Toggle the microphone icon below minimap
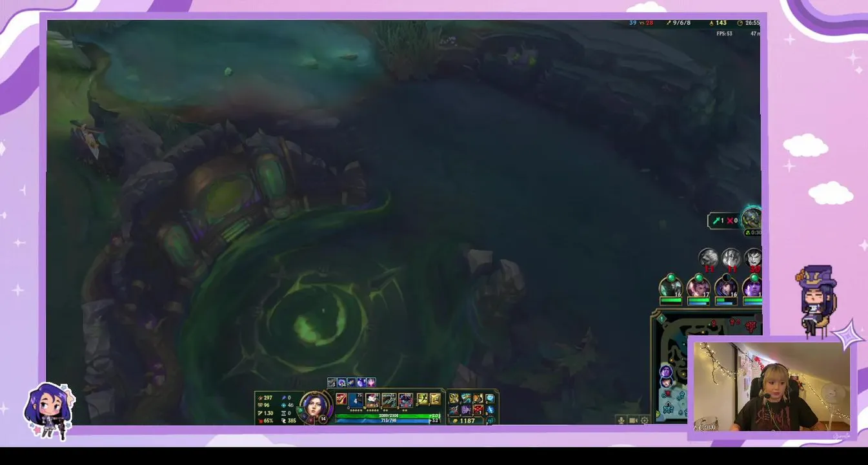This screenshot has width=868, height=465. [621, 420]
